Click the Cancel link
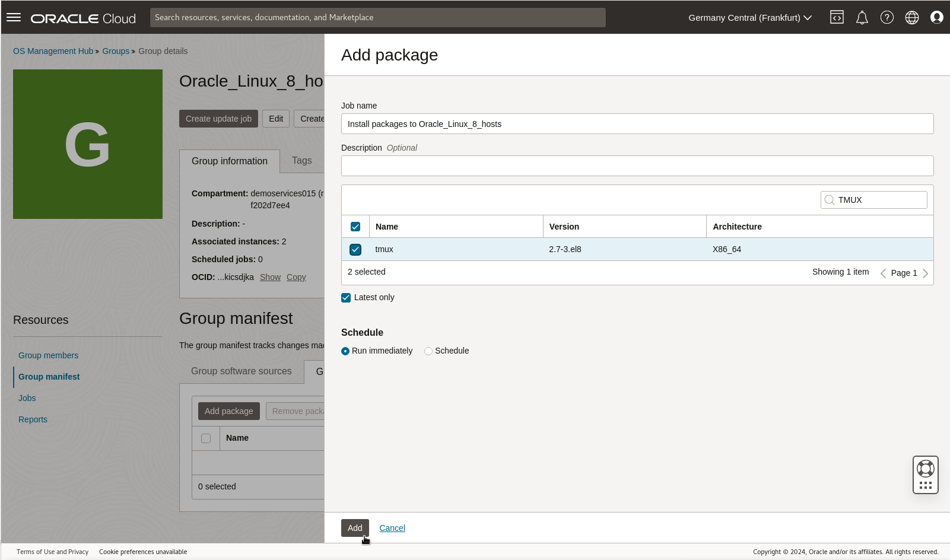The width and height of the screenshot is (950, 560). [392, 528]
